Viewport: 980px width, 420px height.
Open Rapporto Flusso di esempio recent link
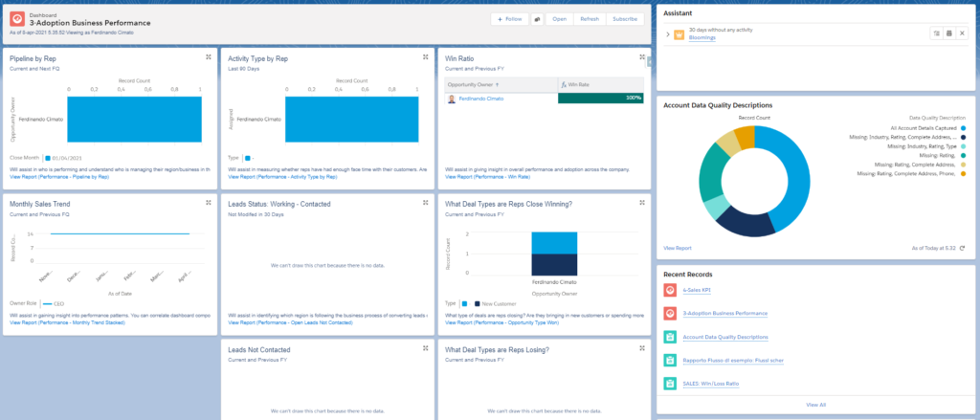(x=733, y=360)
